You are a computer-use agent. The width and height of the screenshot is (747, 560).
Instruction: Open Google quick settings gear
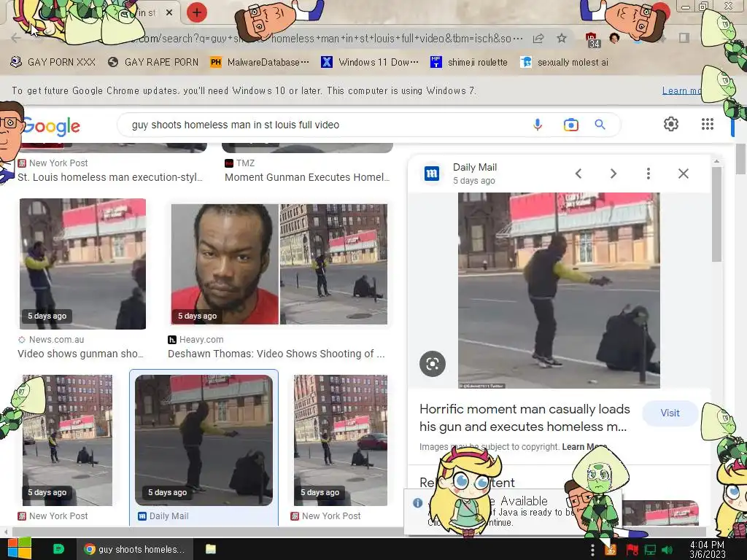[x=671, y=124]
